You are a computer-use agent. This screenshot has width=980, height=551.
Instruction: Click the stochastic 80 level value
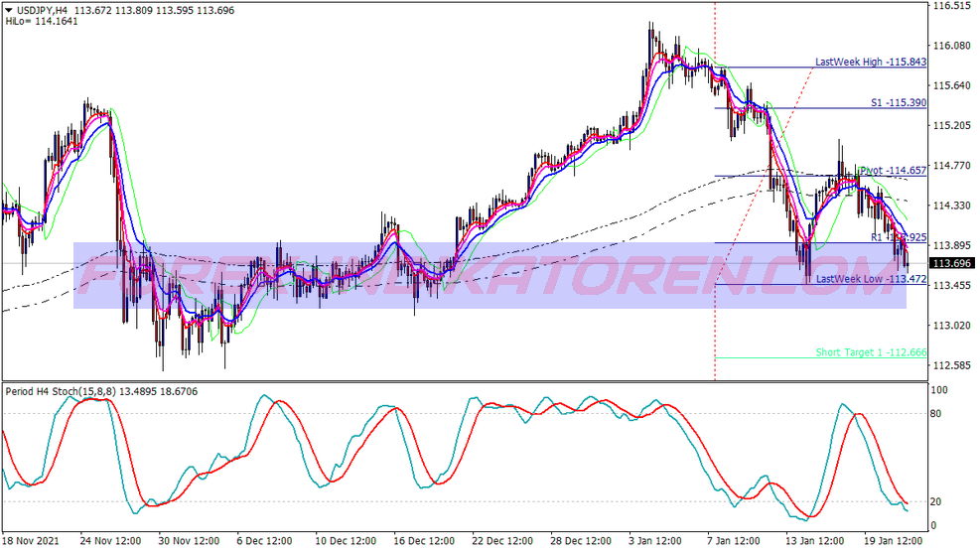pos(936,414)
